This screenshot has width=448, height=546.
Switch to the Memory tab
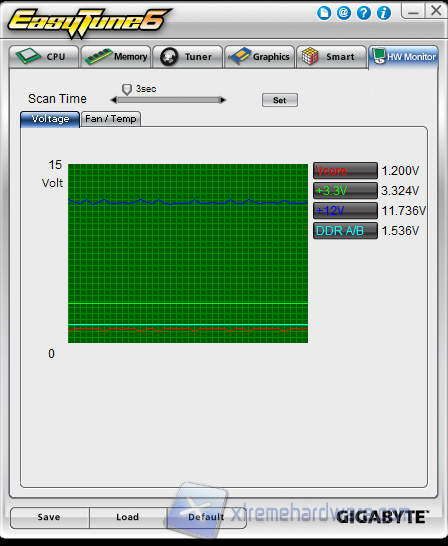[x=116, y=56]
